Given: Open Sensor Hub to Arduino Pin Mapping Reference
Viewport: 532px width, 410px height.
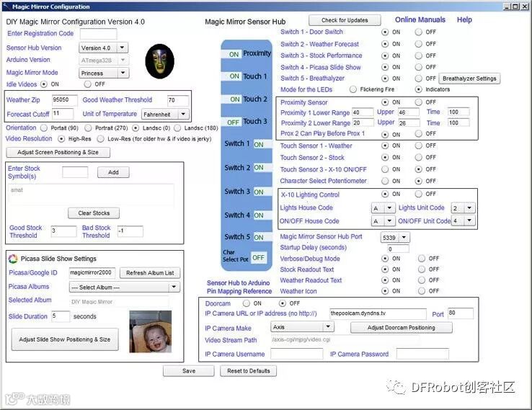Looking at the screenshot, I should (x=239, y=287).
